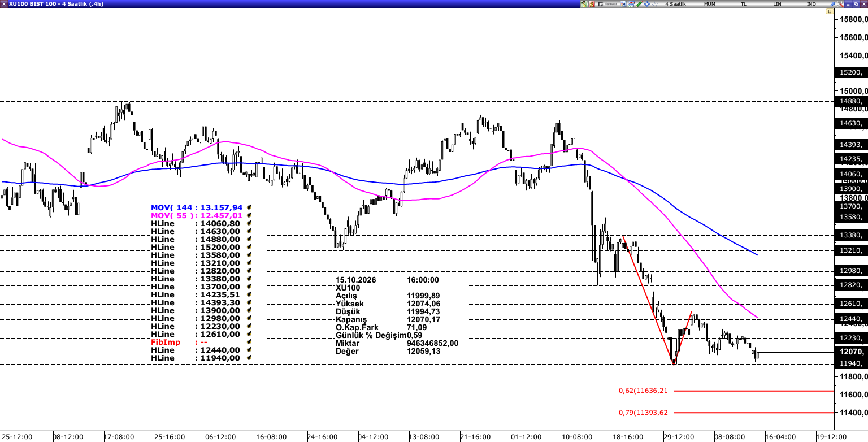The height and width of the screenshot is (442, 868).
Task: Click the pulse line icon in toolbar
Action: [x=654, y=4]
